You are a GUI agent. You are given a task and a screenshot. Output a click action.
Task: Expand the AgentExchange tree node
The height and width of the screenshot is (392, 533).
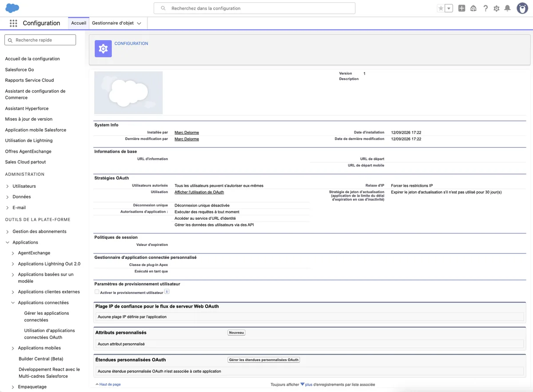click(13, 253)
